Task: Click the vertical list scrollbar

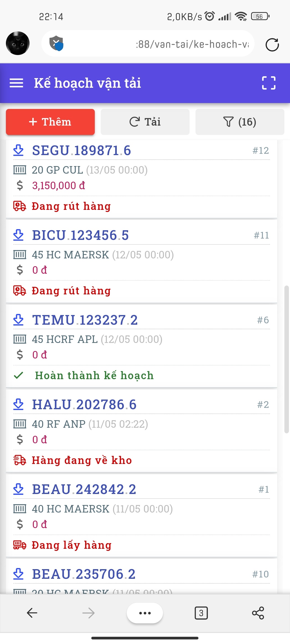Action: pos(287,360)
